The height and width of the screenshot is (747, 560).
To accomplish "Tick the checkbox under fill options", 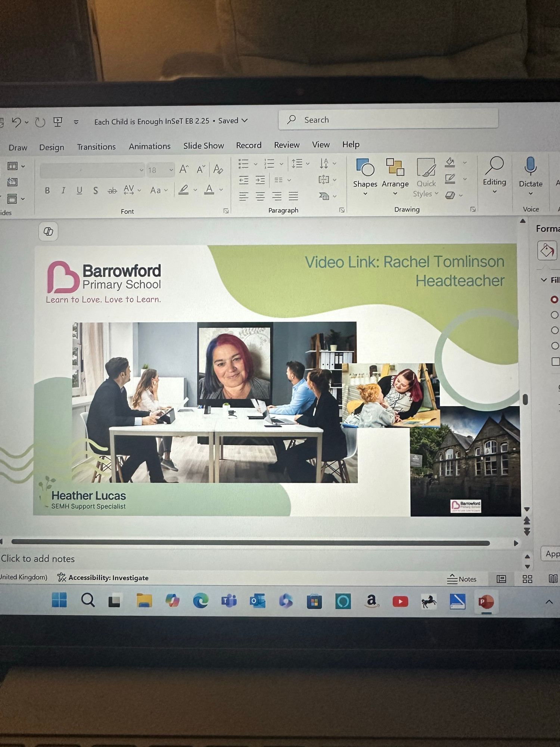I will click(556, 361).
